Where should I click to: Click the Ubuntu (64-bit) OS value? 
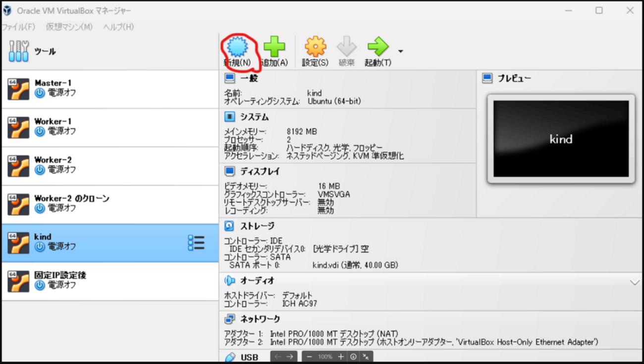[x=334, y=101]
